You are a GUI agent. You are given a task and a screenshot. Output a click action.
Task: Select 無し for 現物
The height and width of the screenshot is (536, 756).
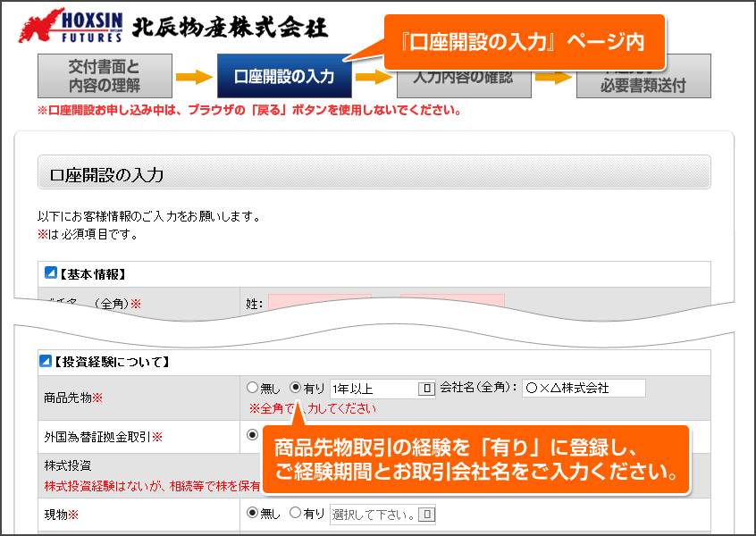pyautogui.click(x=252, y=514)
